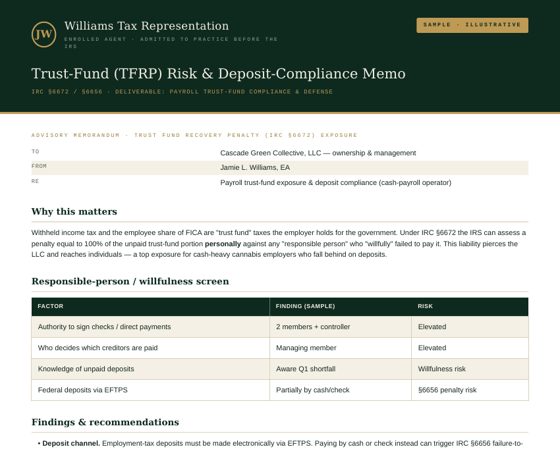
Task: Select the FROM field label
Action: [x=39, y=166]
